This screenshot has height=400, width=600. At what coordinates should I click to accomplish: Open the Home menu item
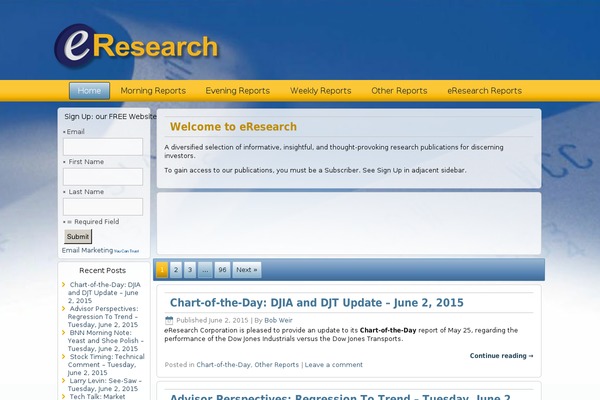point(89,91)
